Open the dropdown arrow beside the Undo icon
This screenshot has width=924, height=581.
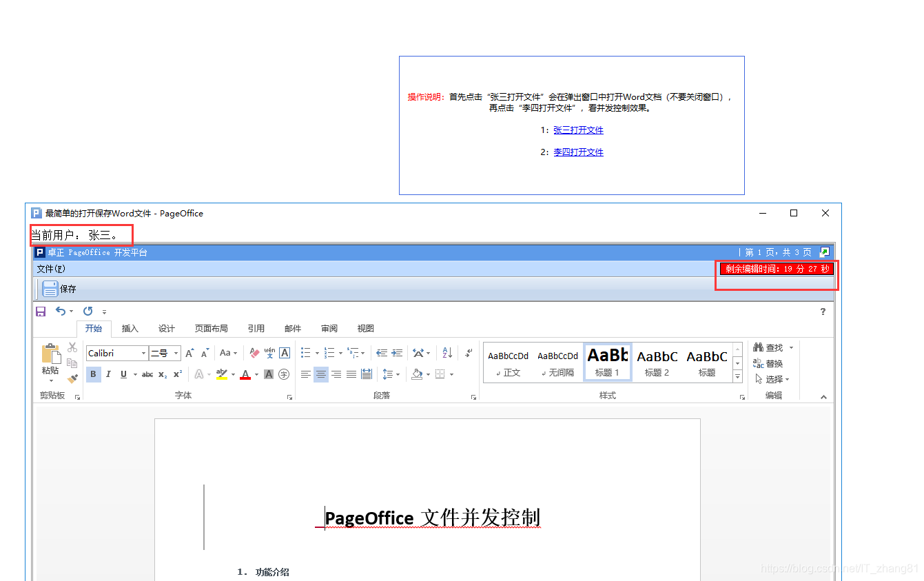(x=71, y=312)
